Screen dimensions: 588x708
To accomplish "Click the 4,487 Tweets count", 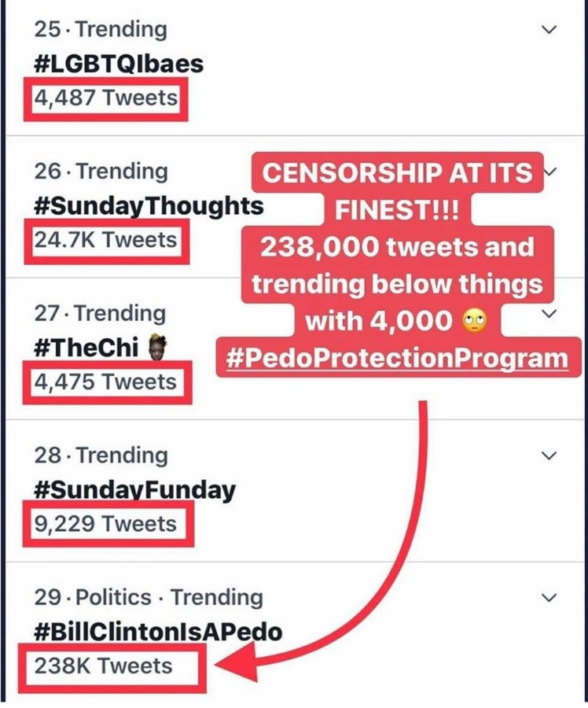I will click(105, 98).
